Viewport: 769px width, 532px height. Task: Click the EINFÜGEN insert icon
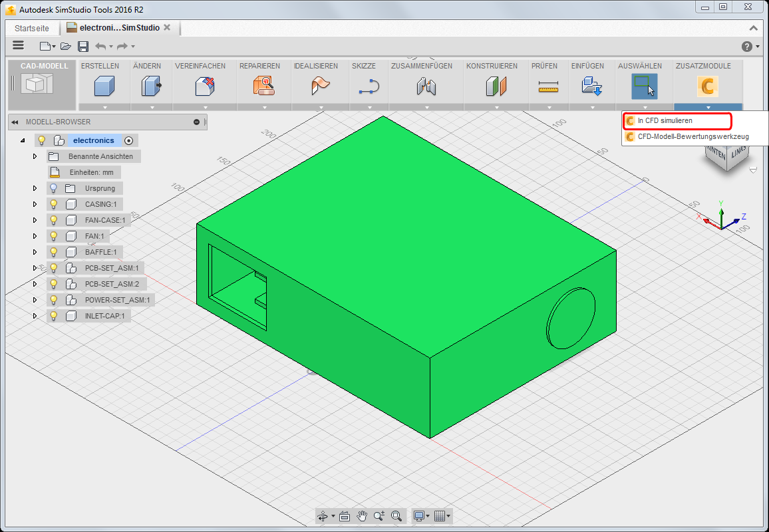(591, 86)
